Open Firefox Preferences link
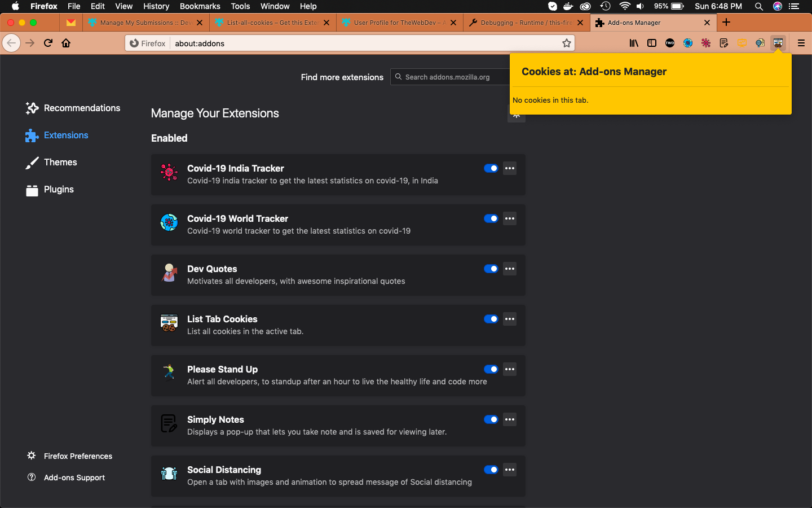 point(70,456)
